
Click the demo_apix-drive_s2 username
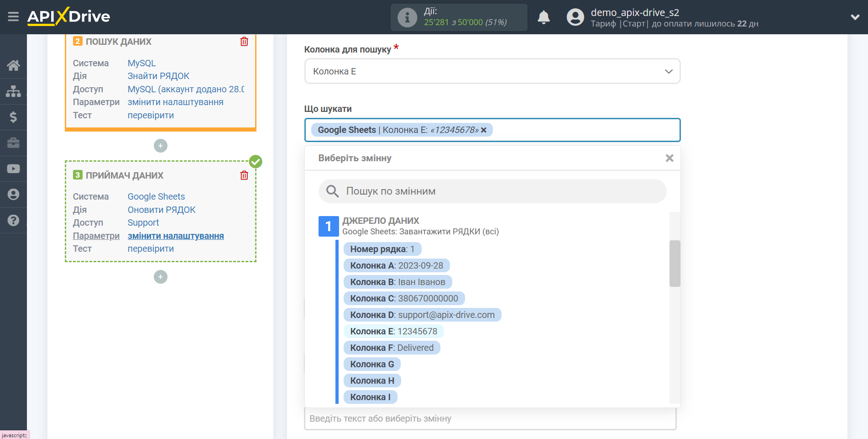(635, 13)
